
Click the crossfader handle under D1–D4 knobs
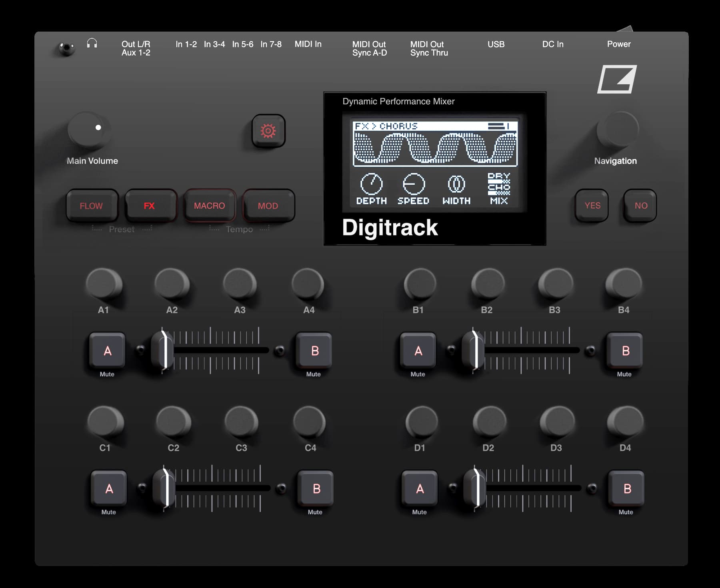[x=475, y=488]
